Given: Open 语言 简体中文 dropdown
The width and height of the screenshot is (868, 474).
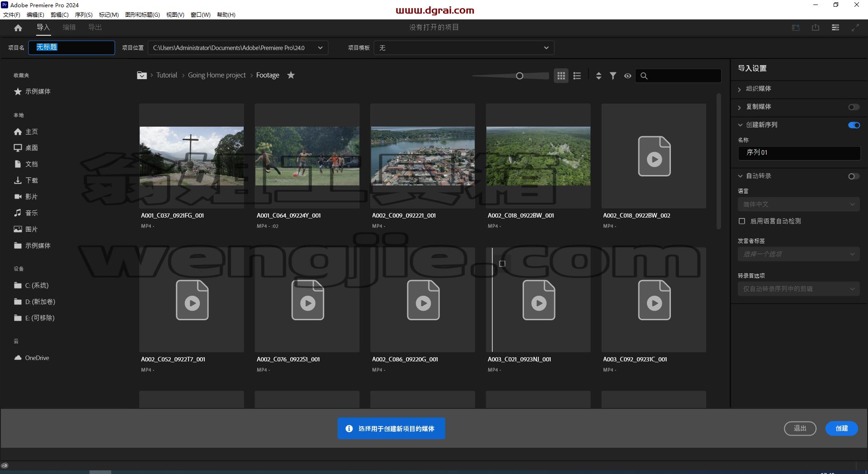Looking at the screenshot, I should [799, 204].
